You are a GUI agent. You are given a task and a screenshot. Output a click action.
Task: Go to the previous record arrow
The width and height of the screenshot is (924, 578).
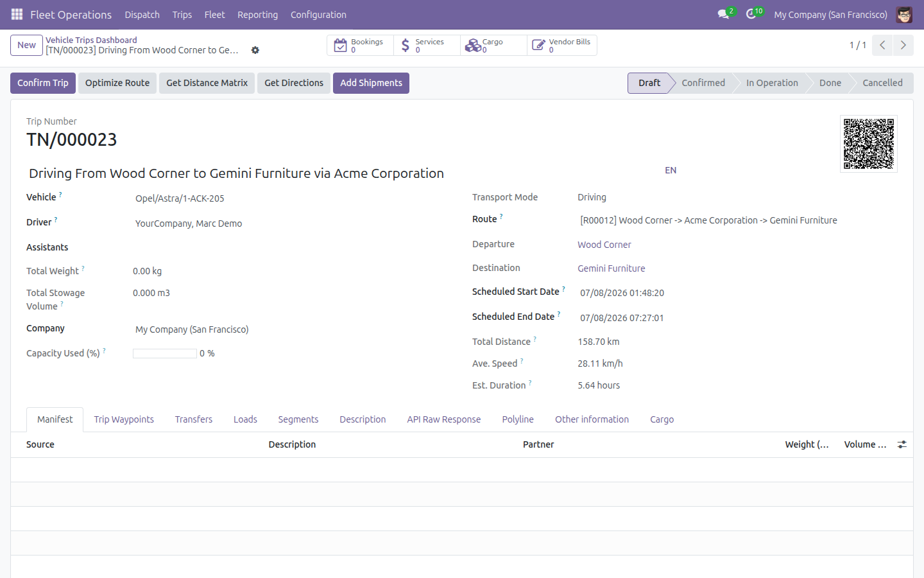click(882, 45)
